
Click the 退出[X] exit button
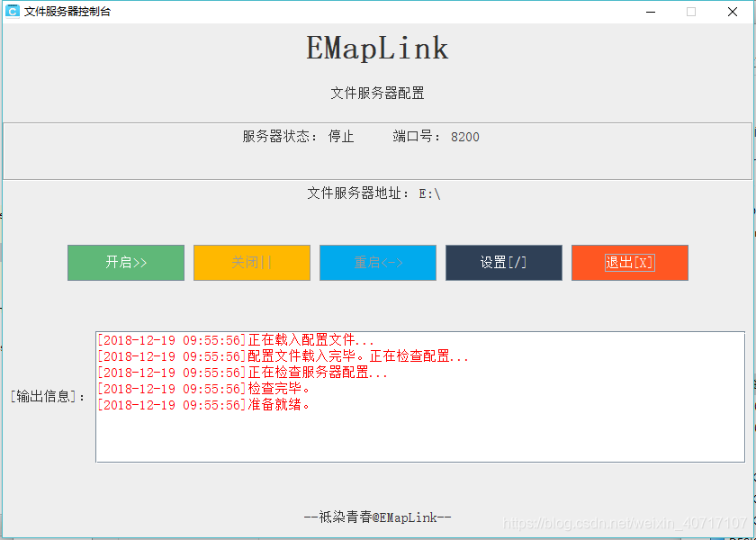click(630, 263)
